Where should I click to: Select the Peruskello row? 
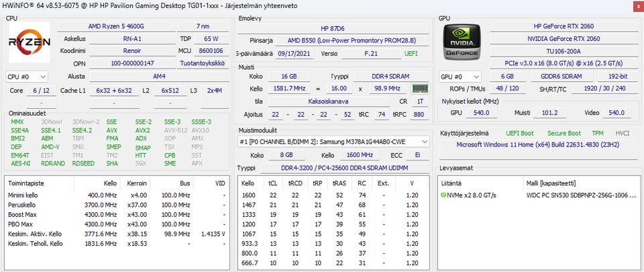117,205
